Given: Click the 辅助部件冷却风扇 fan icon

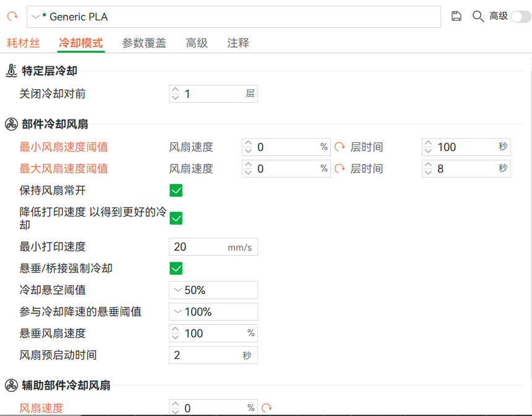Looking at the screenshot, I should tap(11, 386).
